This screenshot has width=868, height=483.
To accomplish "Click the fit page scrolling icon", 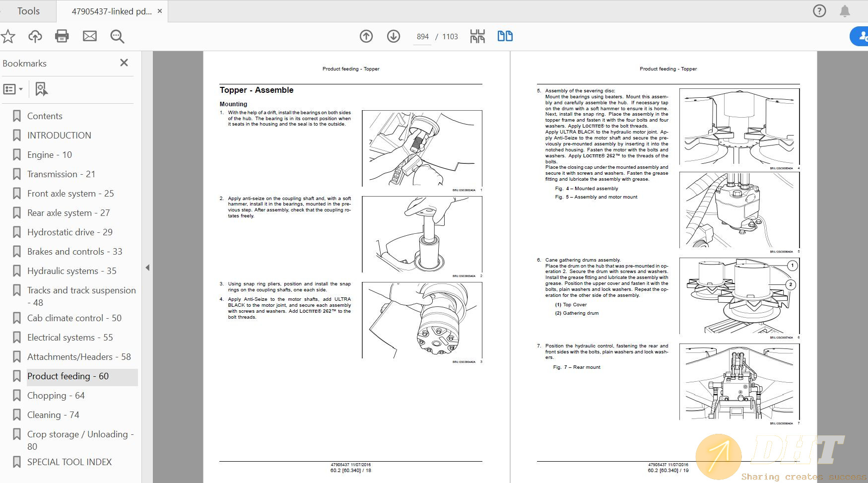I will point(477,36).
